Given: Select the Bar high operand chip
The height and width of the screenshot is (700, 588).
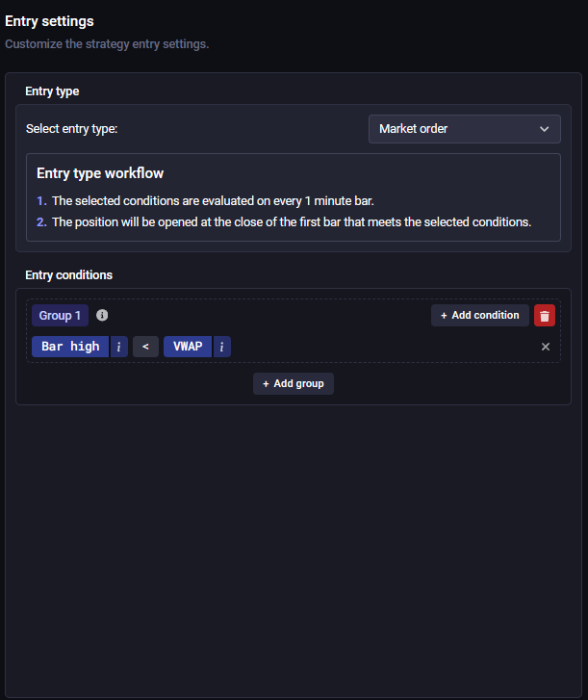Looking at the screenshot, I should click(70, 347).
